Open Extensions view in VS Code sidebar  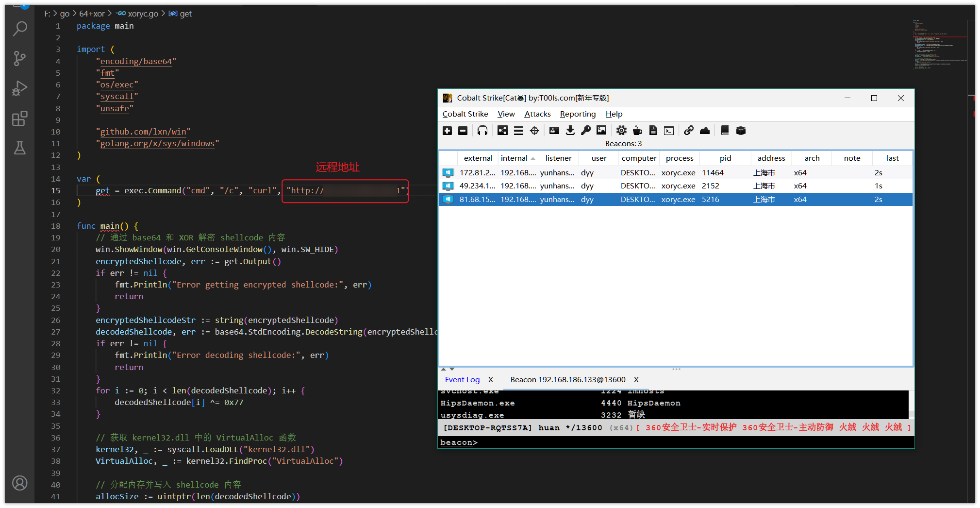tap(20, 118)
